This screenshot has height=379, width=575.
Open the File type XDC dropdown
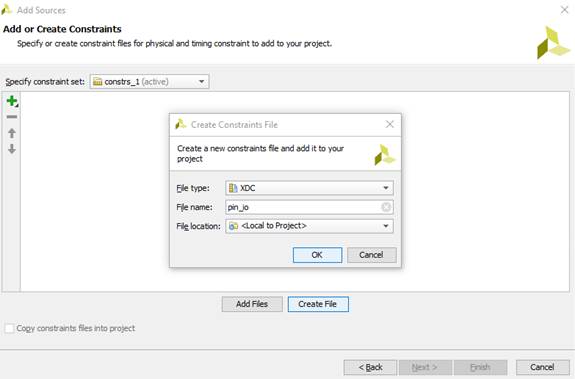click(309, 188)
